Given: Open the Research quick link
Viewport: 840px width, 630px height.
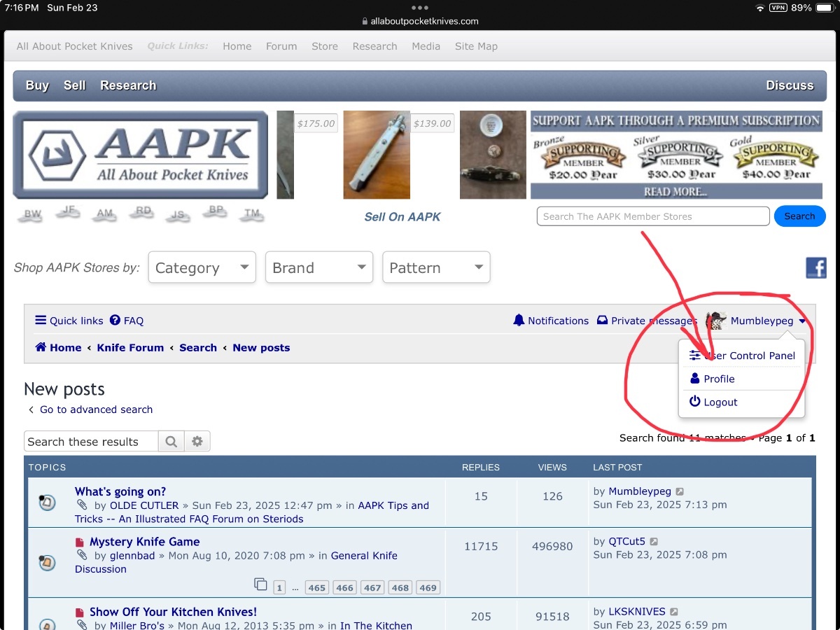Looking at the screenshot, I should click(x=374, y=46).
